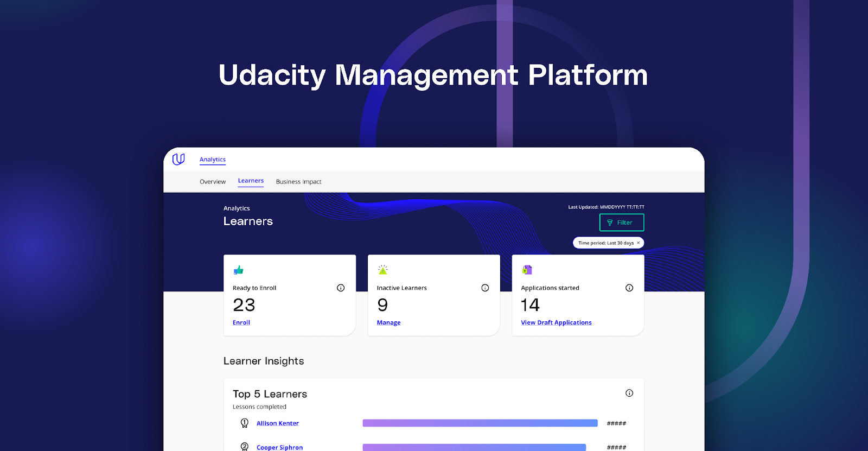Show info for Ready to Enroll
The height and width of the screenshot is (451, 868).
pos(341,288)
